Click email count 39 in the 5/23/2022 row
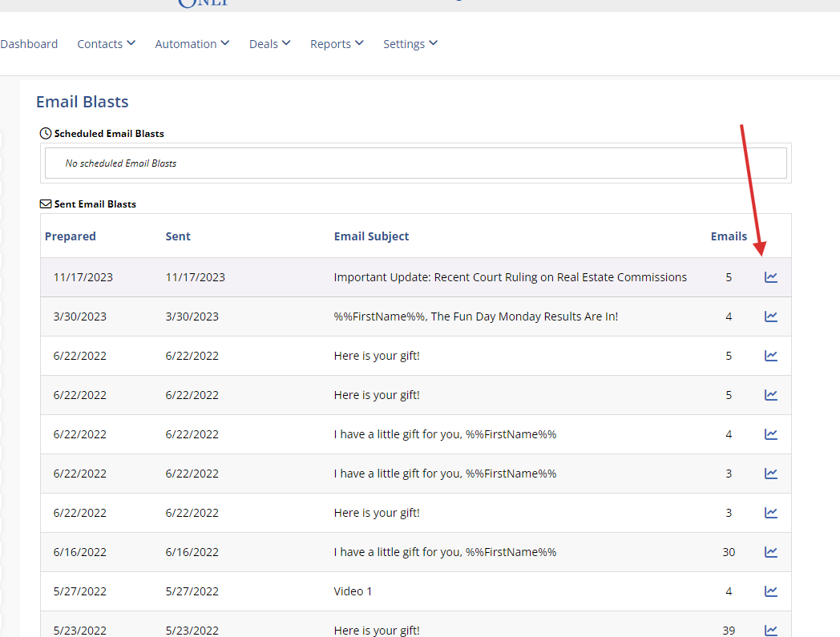This screenshot has width=840, height=637. click(729, 630)
